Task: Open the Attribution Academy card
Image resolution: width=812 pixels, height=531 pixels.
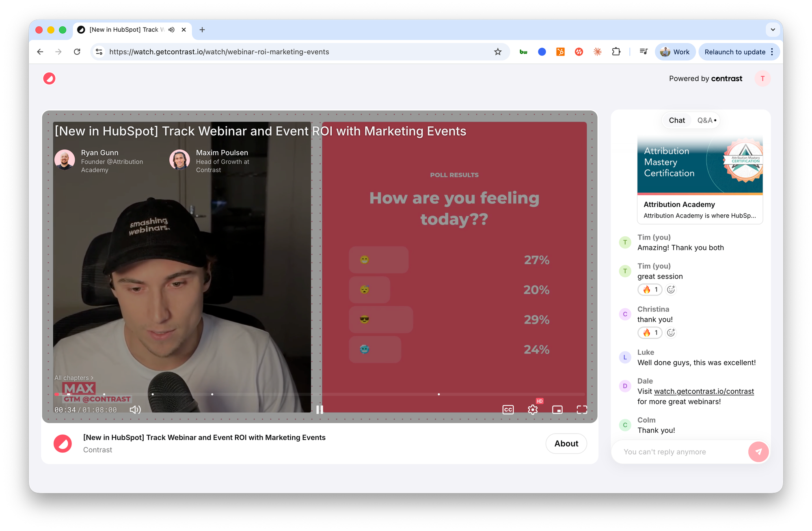Action: pyautogui.click(x=700, y=180)
